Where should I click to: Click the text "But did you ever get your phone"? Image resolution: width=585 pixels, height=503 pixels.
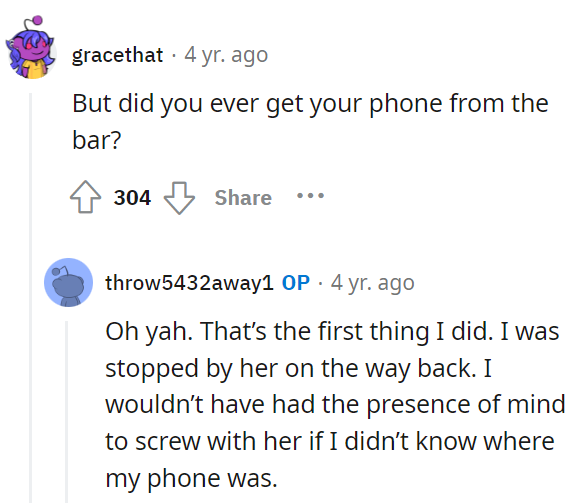pos(218,103)
